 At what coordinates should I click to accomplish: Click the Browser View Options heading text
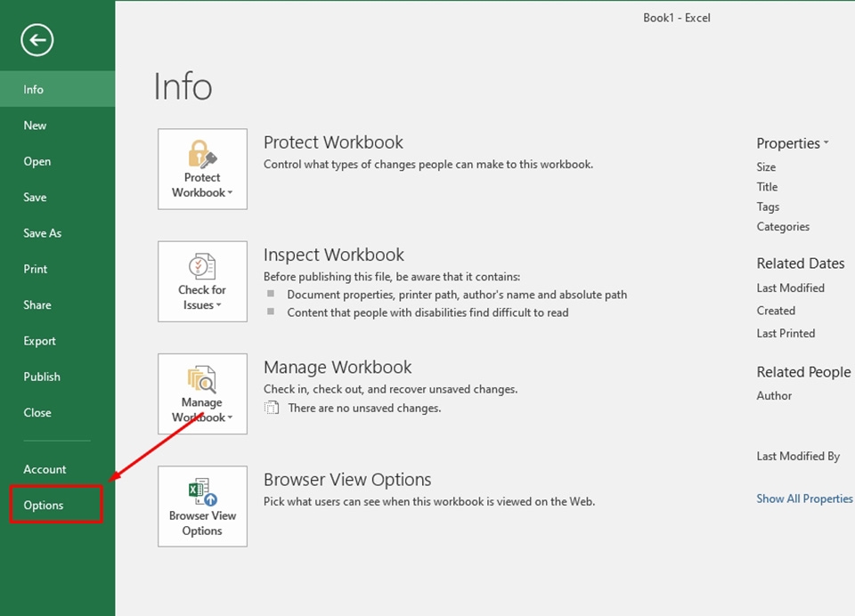coord(347,479)
